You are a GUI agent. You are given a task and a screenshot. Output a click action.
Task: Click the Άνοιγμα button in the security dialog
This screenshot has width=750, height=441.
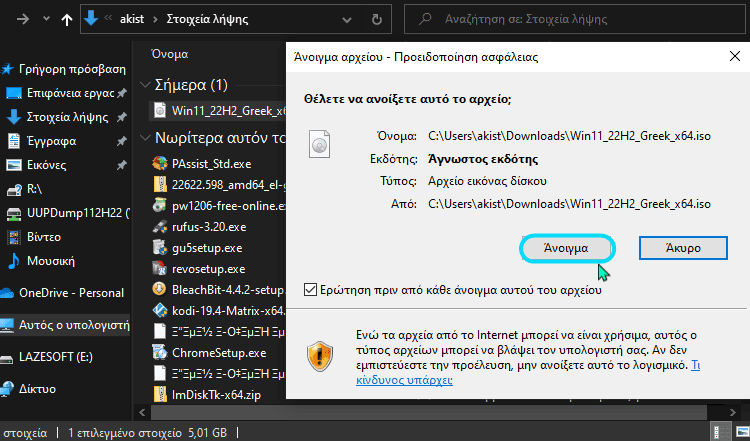point(567,248)
